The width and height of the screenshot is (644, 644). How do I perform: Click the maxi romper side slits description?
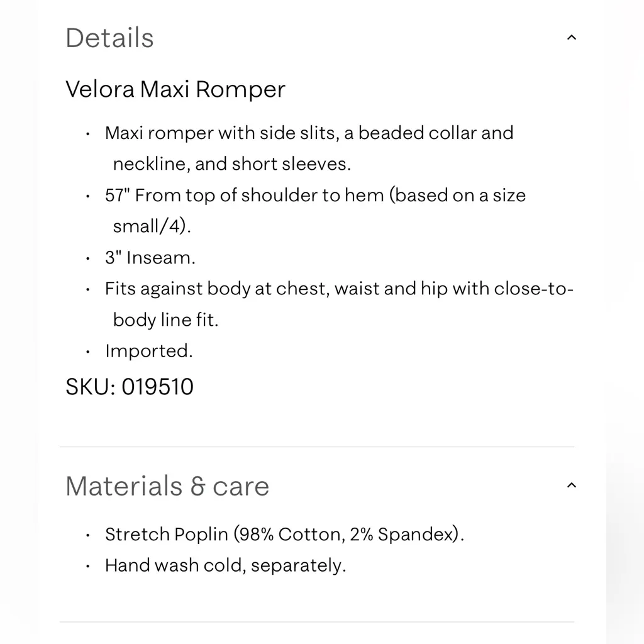[309, 133]
